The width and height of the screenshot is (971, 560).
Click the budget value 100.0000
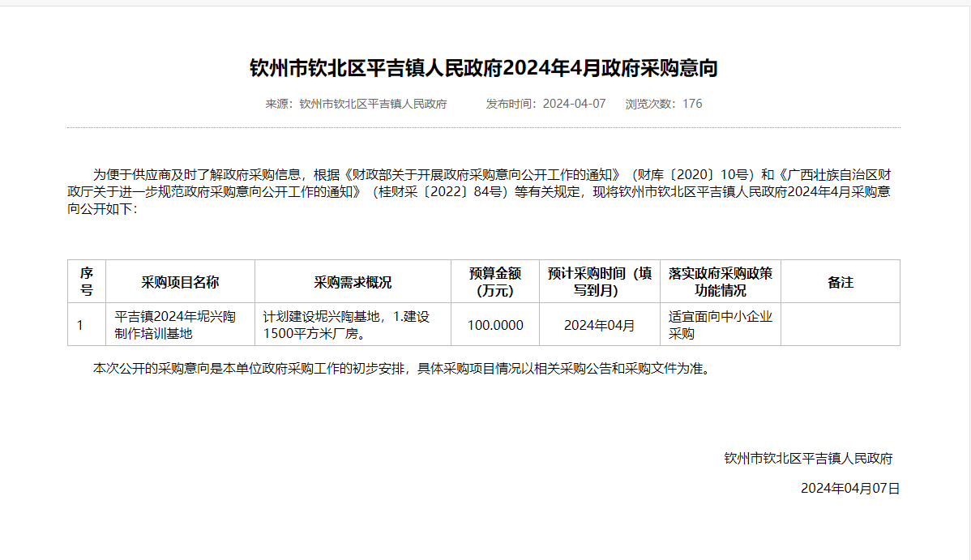[495, 325]
